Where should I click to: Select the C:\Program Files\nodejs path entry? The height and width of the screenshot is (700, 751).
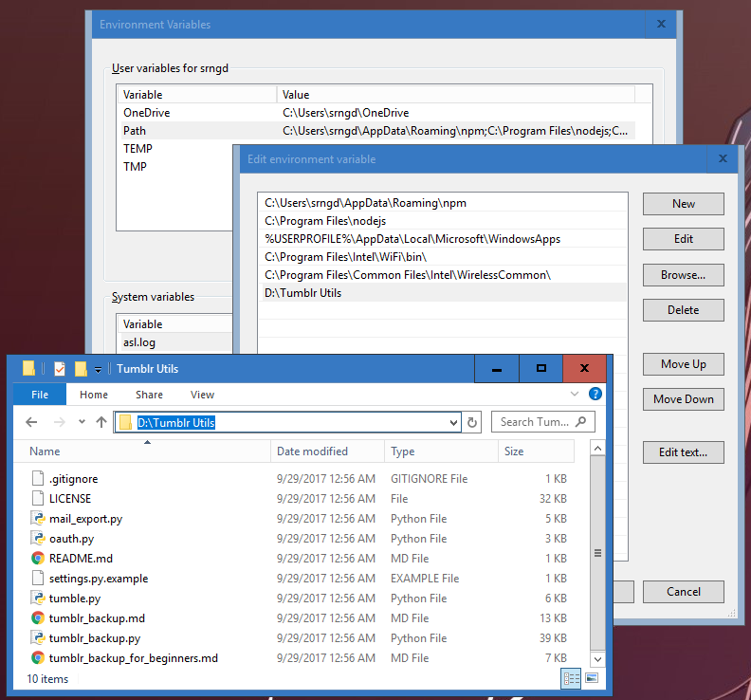[x=443, y=221]
